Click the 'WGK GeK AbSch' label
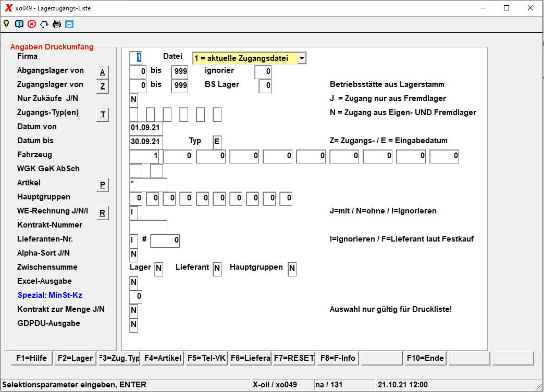 pos(48,169)
